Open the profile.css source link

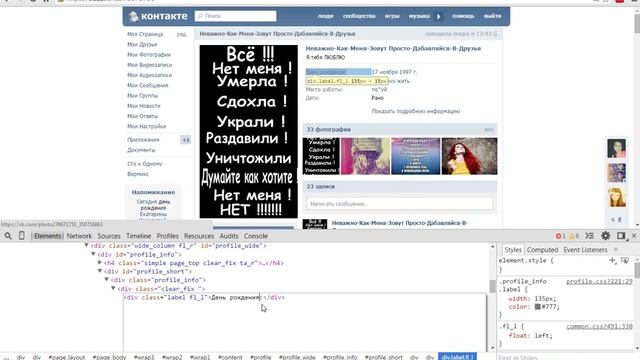pos(599,281)
